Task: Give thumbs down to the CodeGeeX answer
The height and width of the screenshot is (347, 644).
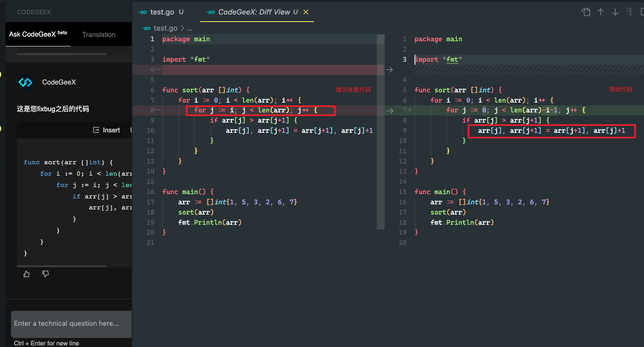Action: 46,274
